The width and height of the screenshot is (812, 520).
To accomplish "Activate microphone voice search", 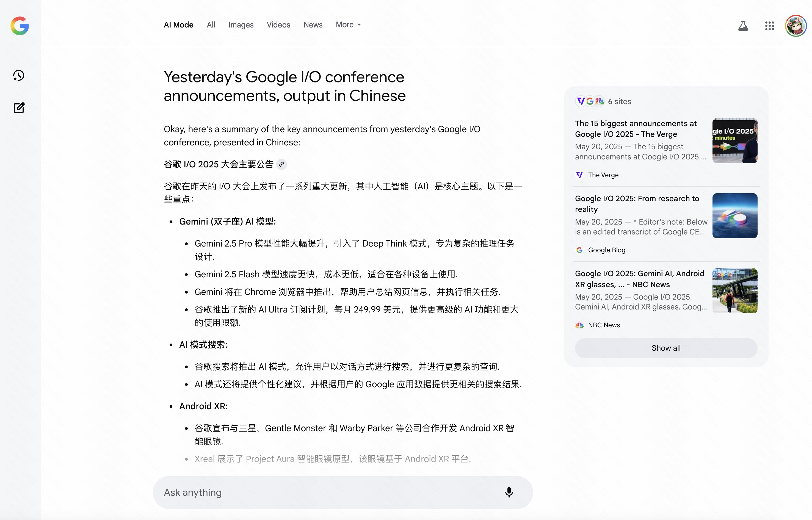I will pos(509,492).
